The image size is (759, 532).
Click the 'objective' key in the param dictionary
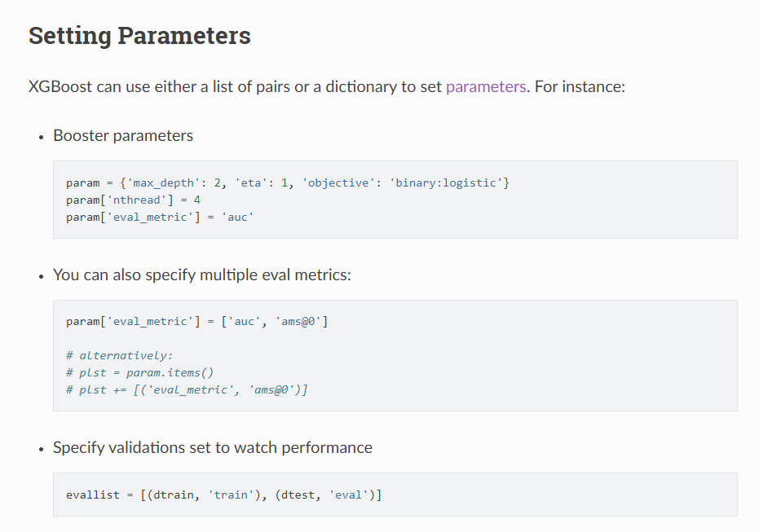[336, 182]
